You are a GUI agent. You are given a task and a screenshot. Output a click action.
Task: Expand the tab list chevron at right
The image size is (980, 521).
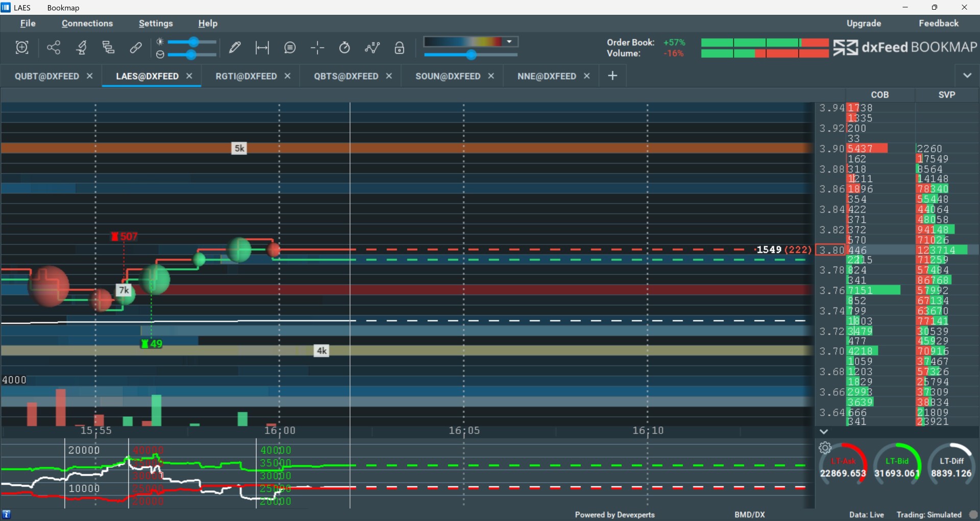[x=967, y=76]
